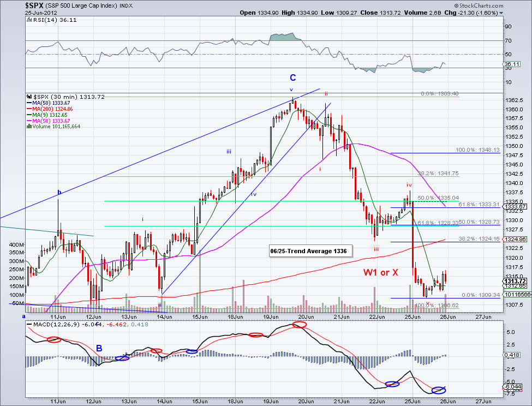Click the Volume legend bars icon
This screenshot has width=532, height=406.
pyautogui.click(x=29, y=127)
